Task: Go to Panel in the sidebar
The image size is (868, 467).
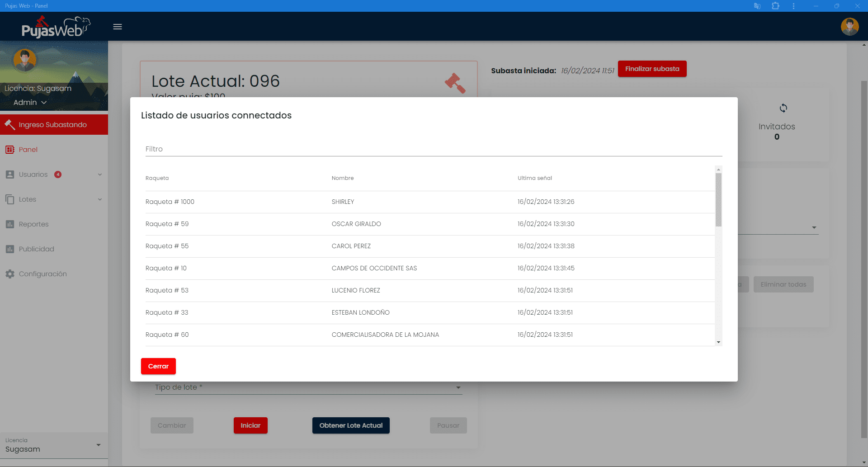Action: tap(28, 150)
